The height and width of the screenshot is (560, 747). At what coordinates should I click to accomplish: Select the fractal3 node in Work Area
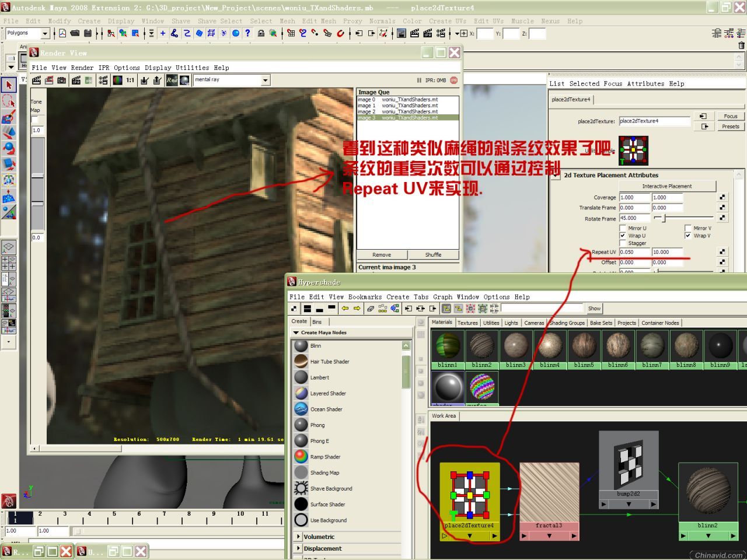549,502
